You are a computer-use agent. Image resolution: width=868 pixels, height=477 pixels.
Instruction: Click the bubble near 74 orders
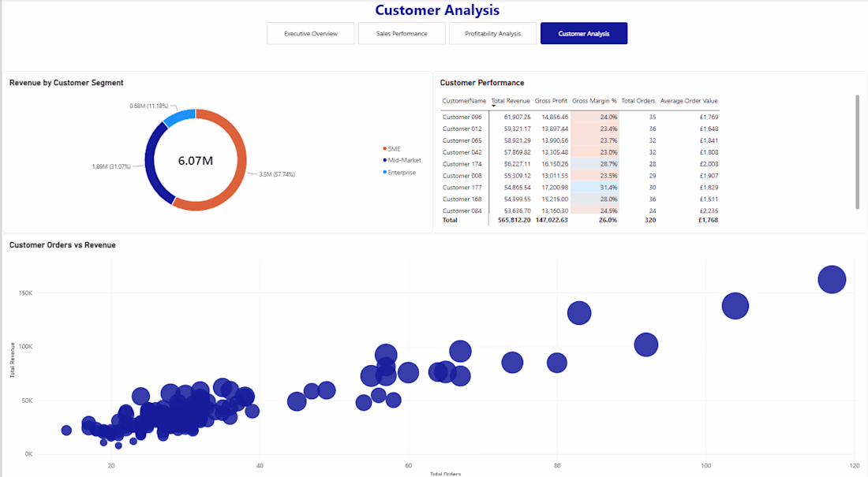(x=512, y=363)
